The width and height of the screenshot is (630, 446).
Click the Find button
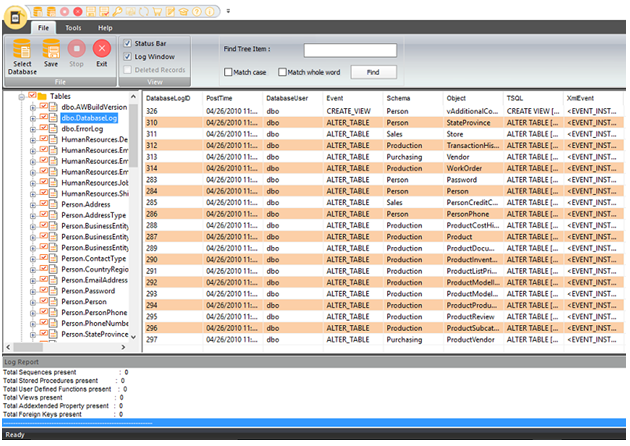[373, 72]
